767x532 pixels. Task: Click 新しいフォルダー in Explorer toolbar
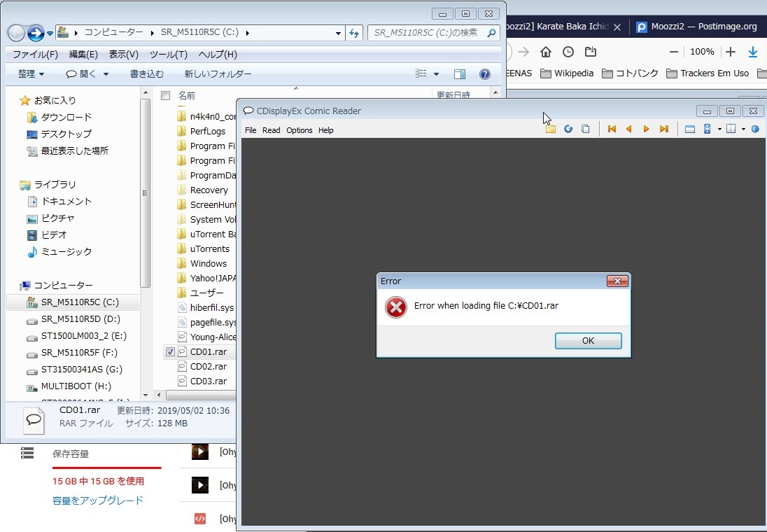pyautogui.click(x=218, y=74)
